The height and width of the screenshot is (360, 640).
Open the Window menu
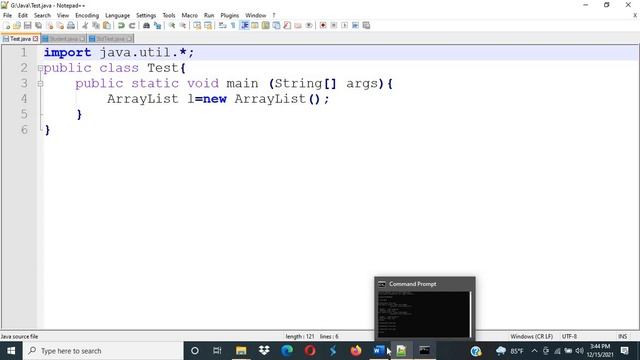pyautogui.click(x=256, y=15)
